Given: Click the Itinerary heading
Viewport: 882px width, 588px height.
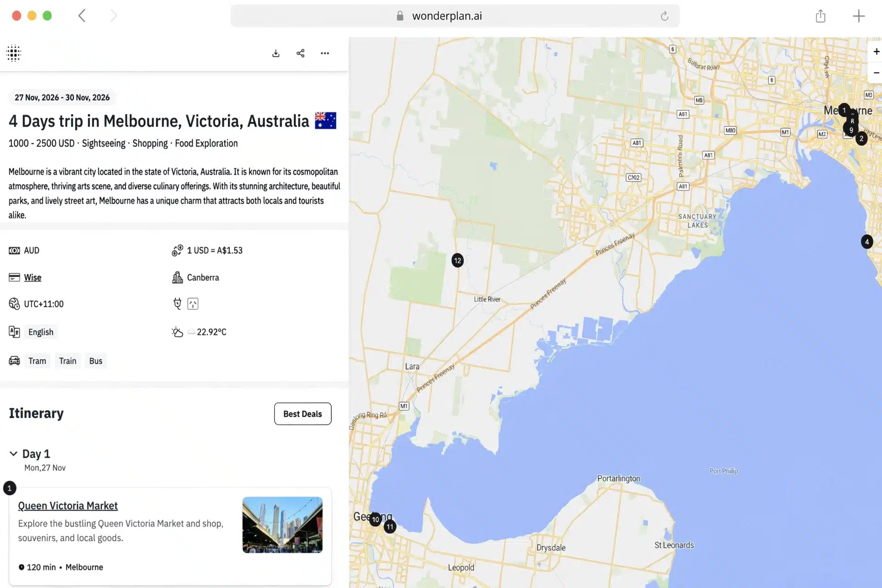Looking at the screenshot, I should click(x=36, y=413).
